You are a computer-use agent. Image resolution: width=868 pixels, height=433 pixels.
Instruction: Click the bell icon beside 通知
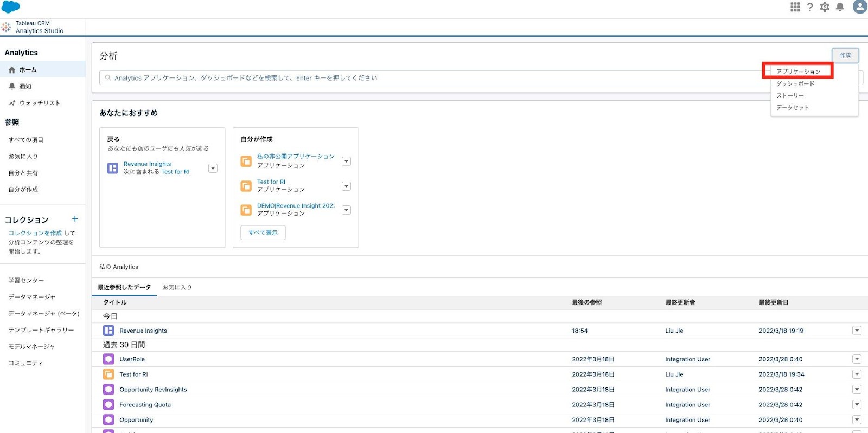coord(12,86)
